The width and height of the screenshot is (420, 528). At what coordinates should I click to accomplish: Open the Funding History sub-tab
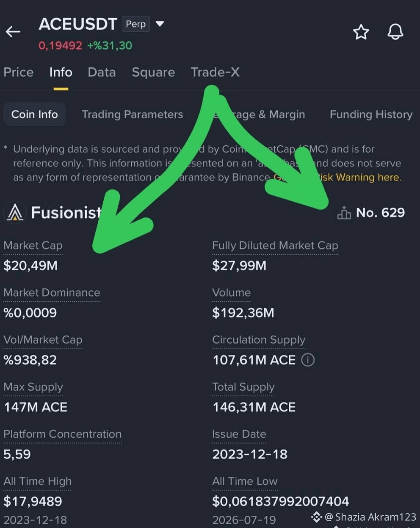[x=371, y=114]
